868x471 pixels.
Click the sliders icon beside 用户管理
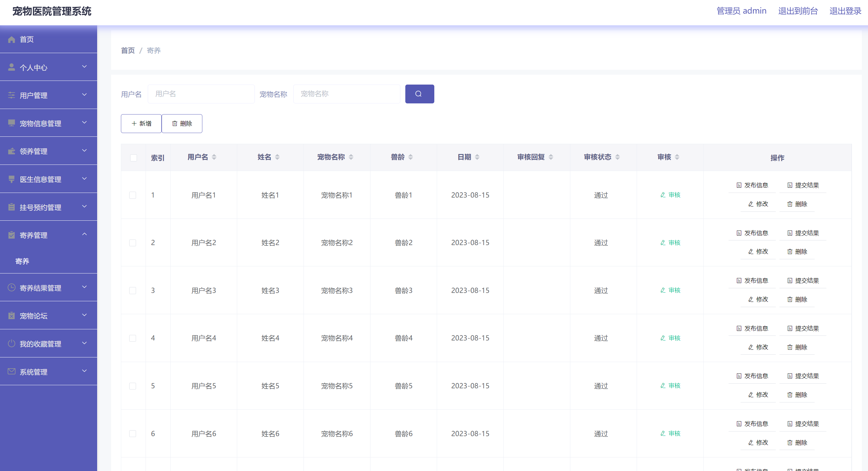click(x=11, y=95)
